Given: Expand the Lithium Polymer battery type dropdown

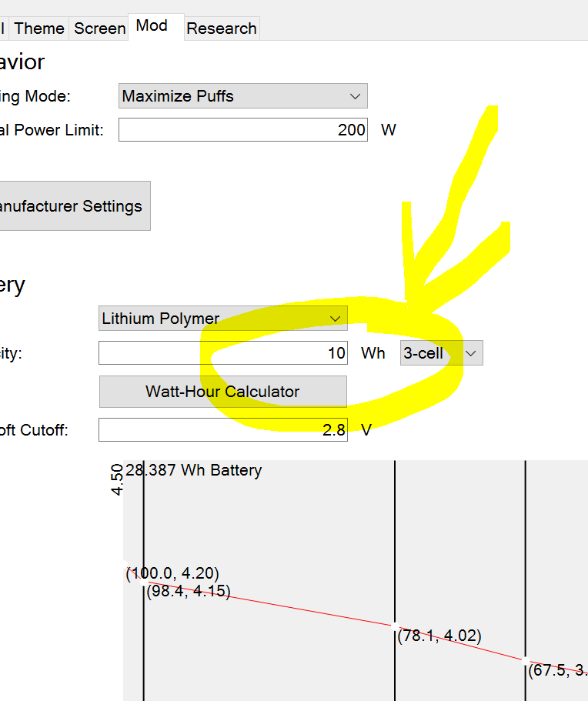Looking at the screenshot, I should click(x=223, y=319).
